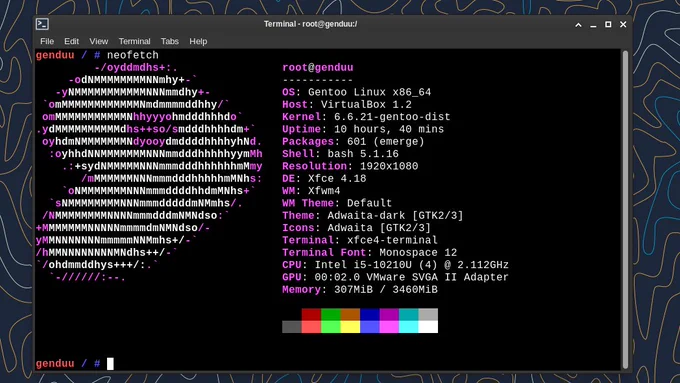Click the 'GPU: 00:02.0 VMware SVGA II Adapter' line

tap(396, 277)
